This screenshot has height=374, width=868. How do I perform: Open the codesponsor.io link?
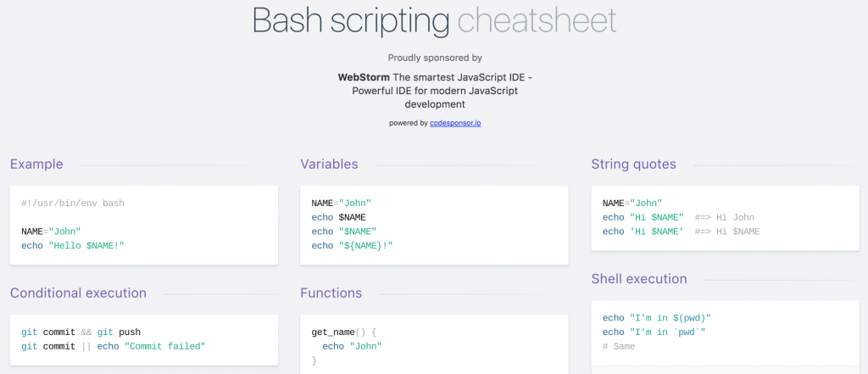pos(455,123)
